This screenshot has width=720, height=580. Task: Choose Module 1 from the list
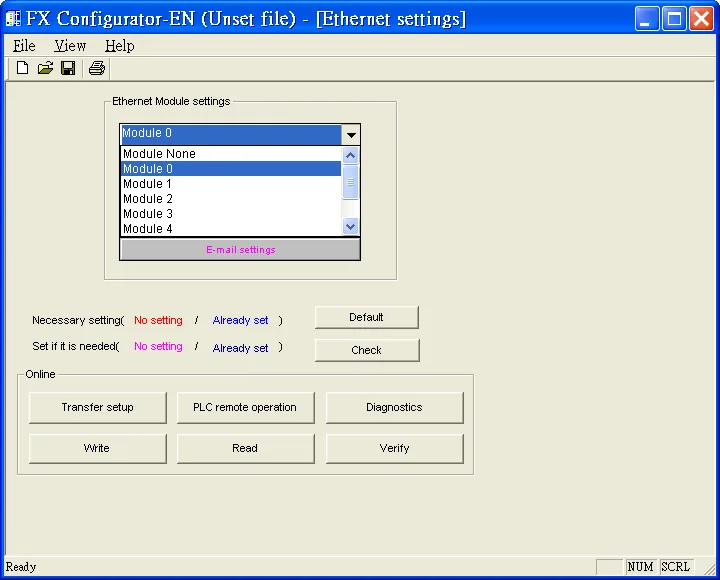(x=231, y=184)
